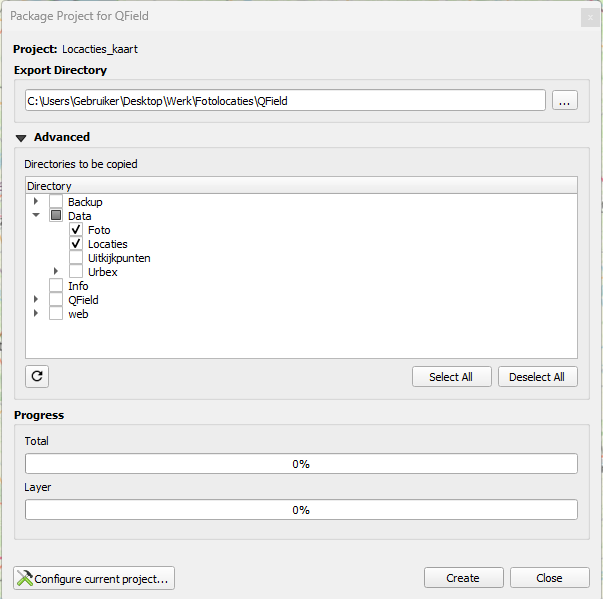Image resolution: width=603 pixels, height=599 pixels.
Task: Expand the Backup folder tree node
Action: coord(36,201)
